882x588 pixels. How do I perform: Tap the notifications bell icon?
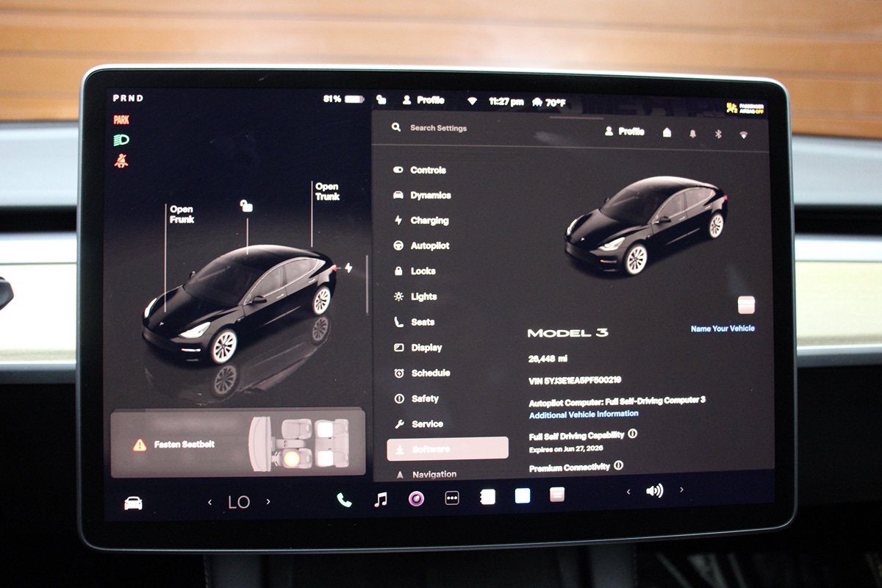click(692, 134)
